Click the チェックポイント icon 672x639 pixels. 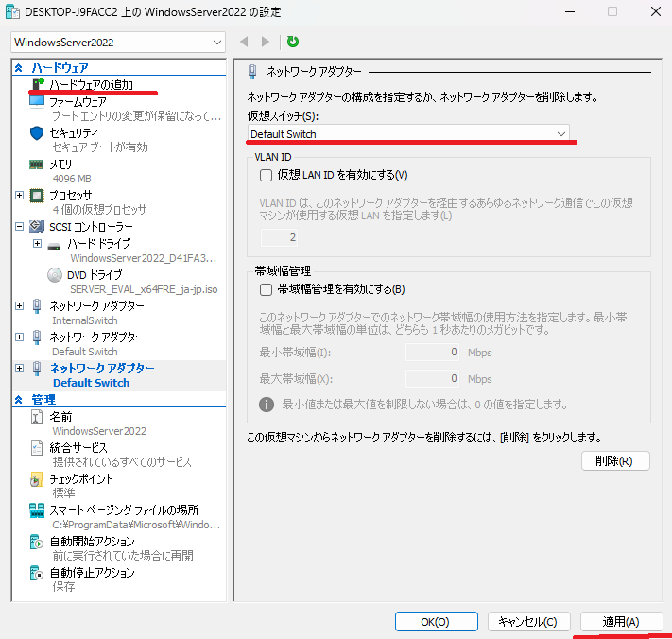[x=37, y=479]
